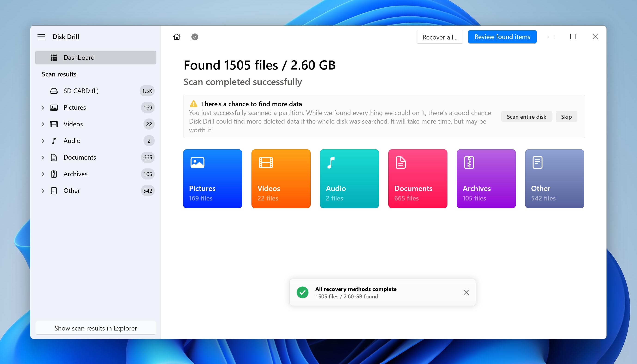This screenshot has height=364, width=637.
Task: Open the hamburger menu
Action: tap(41, 36)
